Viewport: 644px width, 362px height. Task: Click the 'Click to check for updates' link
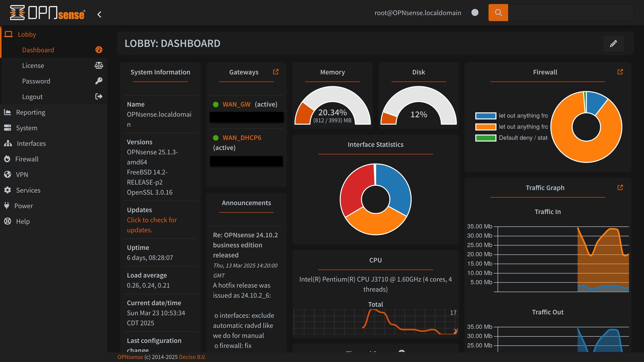tap(152, 225)
